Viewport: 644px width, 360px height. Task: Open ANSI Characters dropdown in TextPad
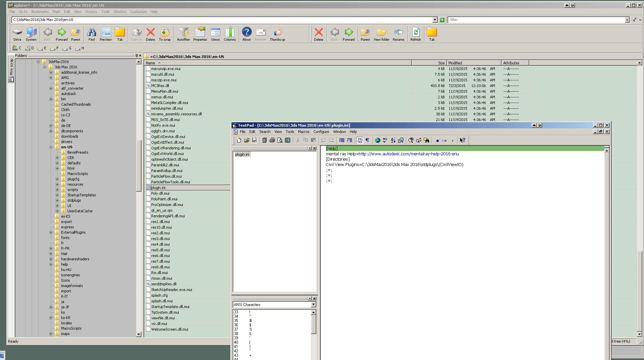click(313, 304)
